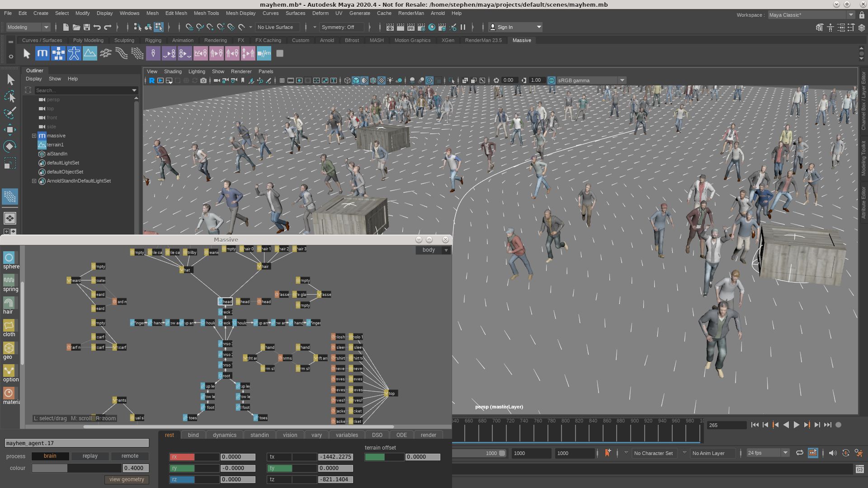The width and height of the screenshot is (868, 488).
Task: Open the Arnold menu in the menu bar
Action: tap(437, 13)
